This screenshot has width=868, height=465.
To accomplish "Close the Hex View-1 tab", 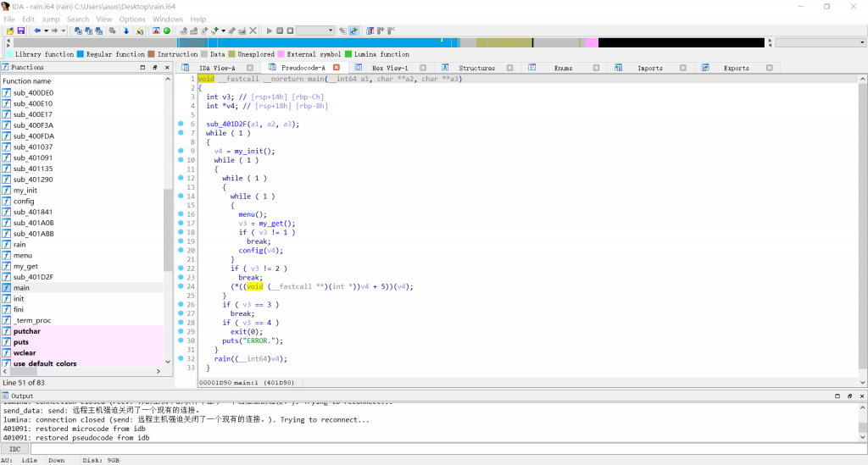I will pyautogui.click(x=423, y=68).
